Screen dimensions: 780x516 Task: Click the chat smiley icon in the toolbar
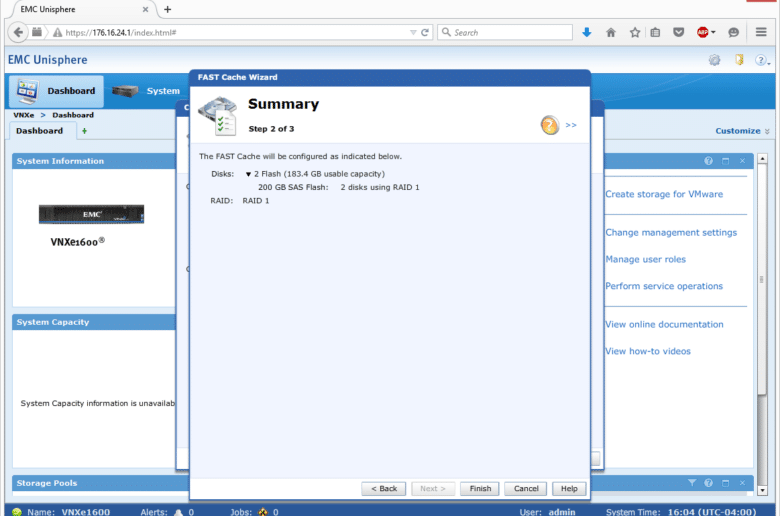pyautogui.click(x=733, y=32)
